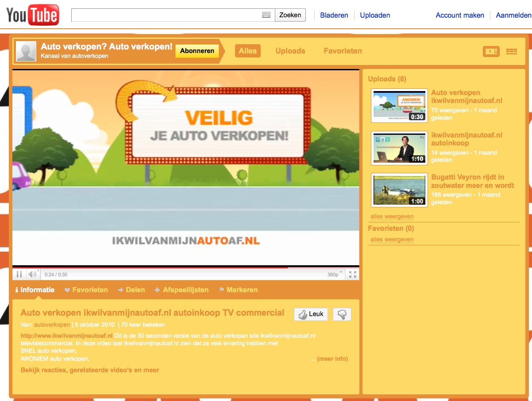This screenshot has height=401, width=532.
Task: Open the 360p quality menu
Action: [335, 275]
